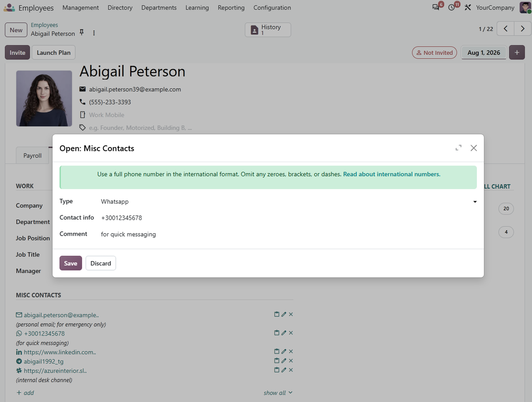Open YourCompany company switcher

pyautogui.click(x=495, y=8)
